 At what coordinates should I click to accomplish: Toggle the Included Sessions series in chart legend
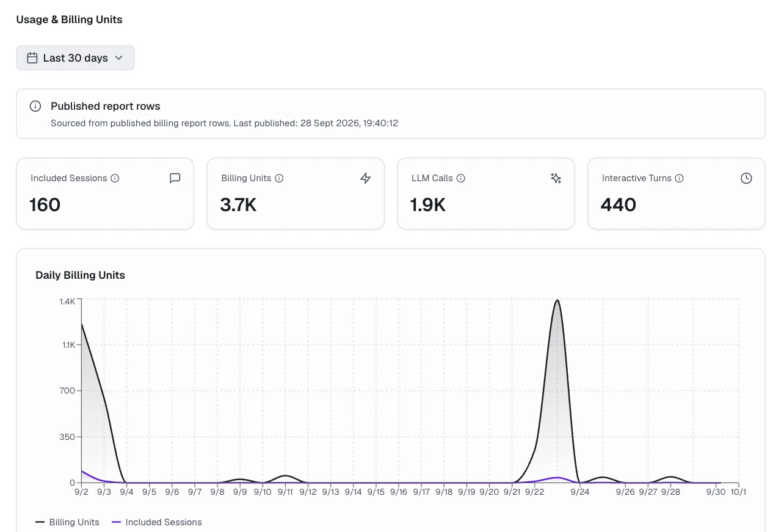pos(157,522)
